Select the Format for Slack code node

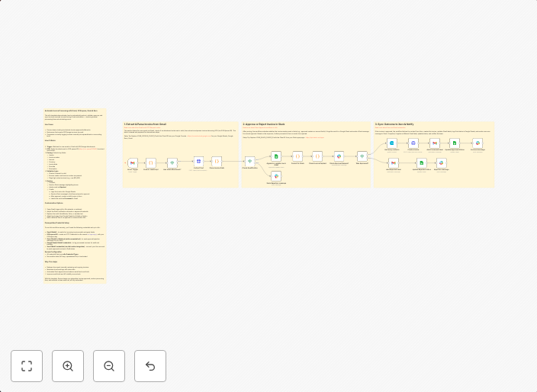(297, 156)
